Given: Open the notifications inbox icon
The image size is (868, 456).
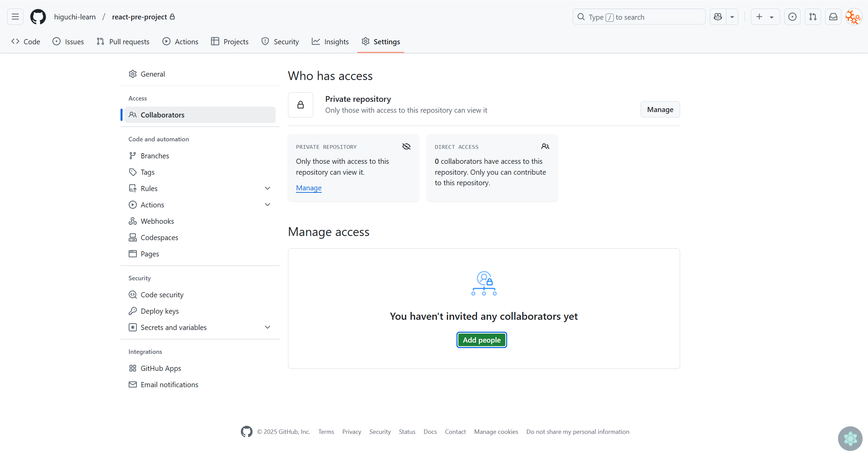Looking at the screenshot, I should coord(833,17).
